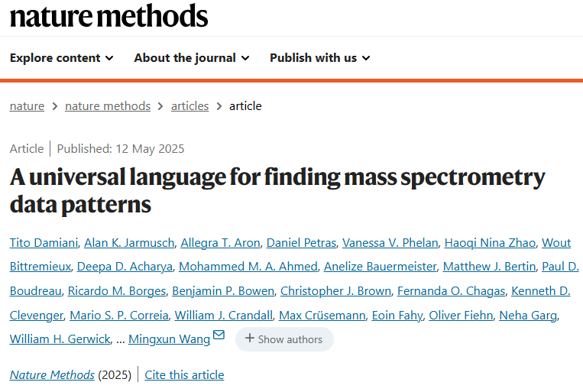Select author Alan K. Jarmusch
Viewport: 583px width, 392px height.
[128, 243]
